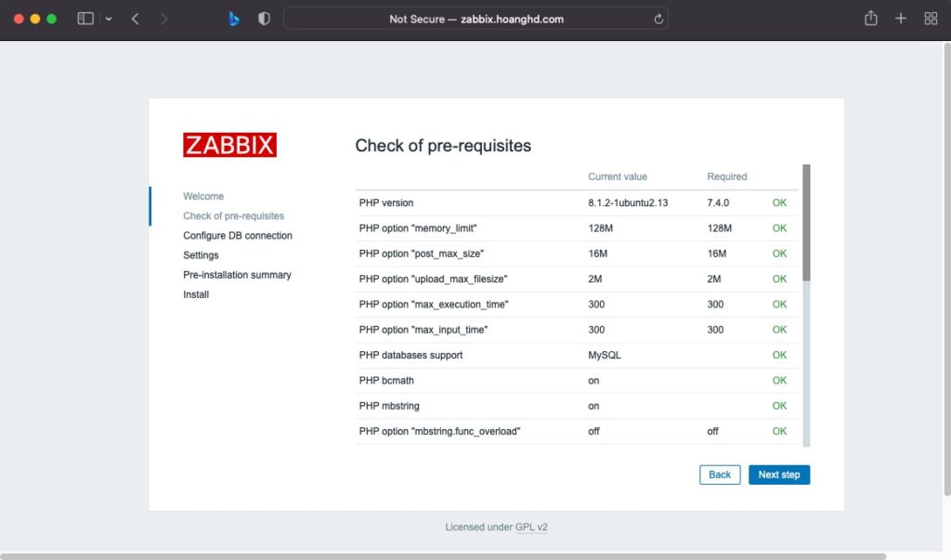
Task: Click the Next step button
Action: 779,475
